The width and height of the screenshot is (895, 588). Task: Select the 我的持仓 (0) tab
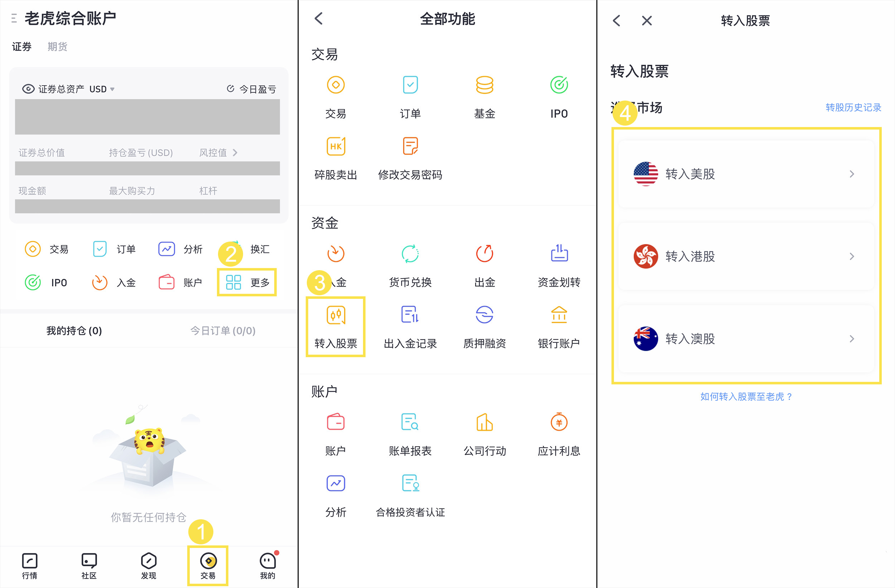pyautogui.click(x=74, y=330)
